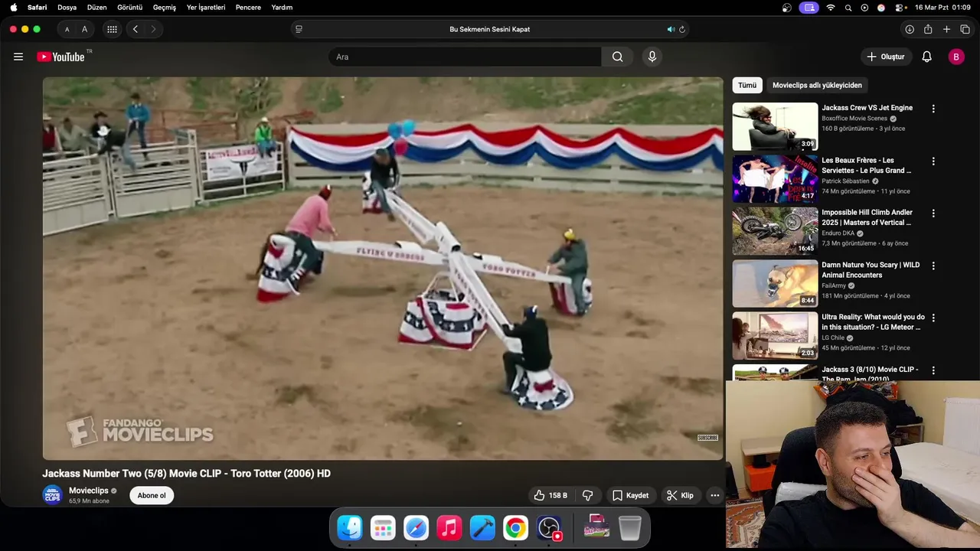Open a new Safari tab
Screen dimensions: 980x551
pyautogui.click(x=946, y=29)
